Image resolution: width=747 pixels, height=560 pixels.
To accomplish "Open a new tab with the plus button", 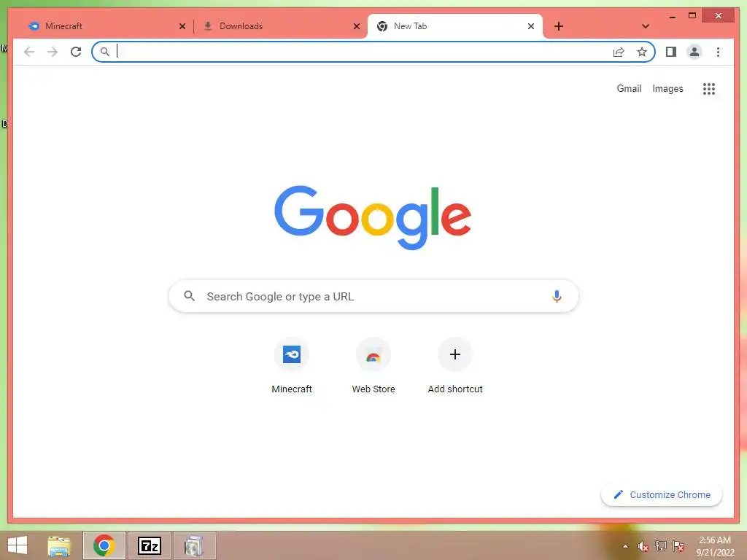I will 559,26.
